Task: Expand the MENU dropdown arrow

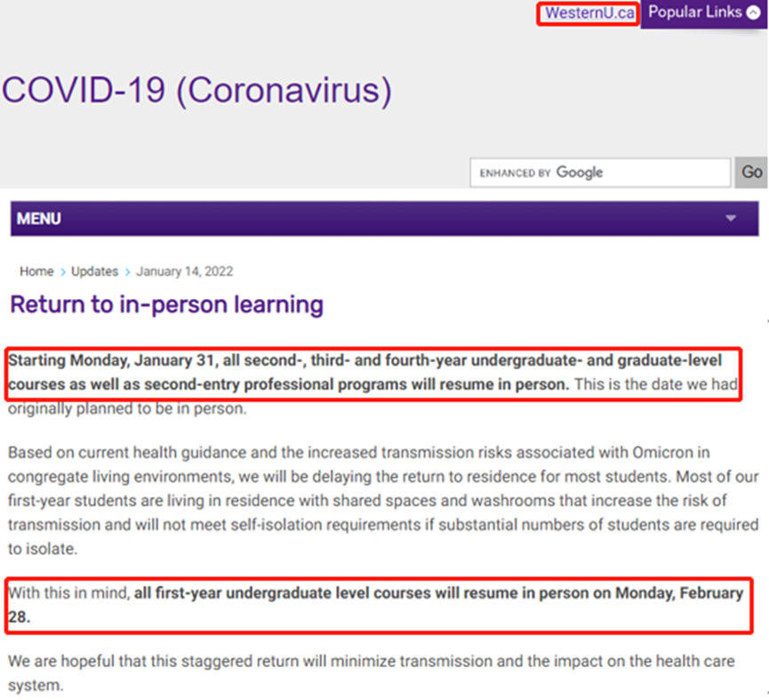Action: point(731,218)
